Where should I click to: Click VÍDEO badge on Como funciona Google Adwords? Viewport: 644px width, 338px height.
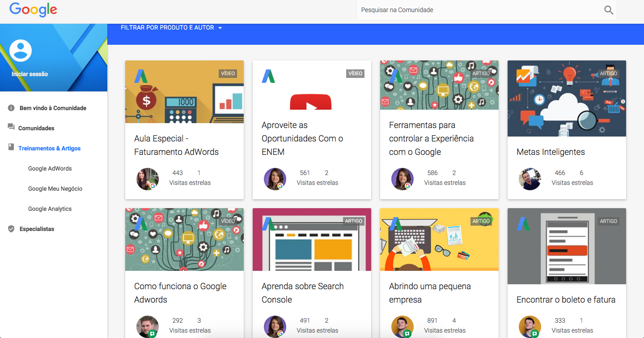(228, 221)
